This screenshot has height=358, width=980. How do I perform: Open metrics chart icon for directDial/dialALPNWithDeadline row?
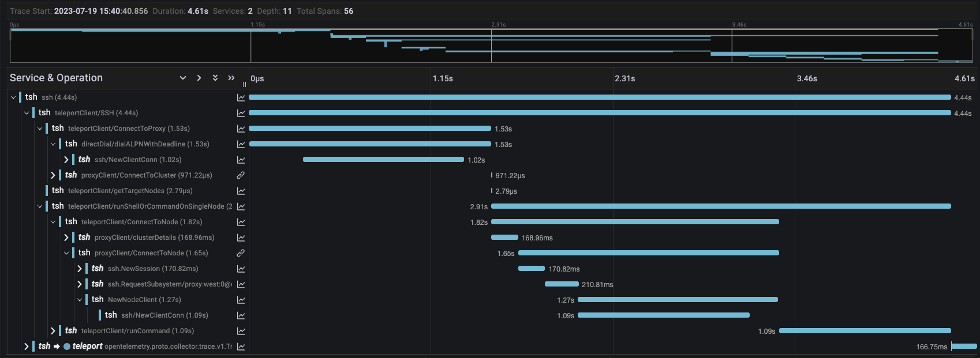click(241, 144)
